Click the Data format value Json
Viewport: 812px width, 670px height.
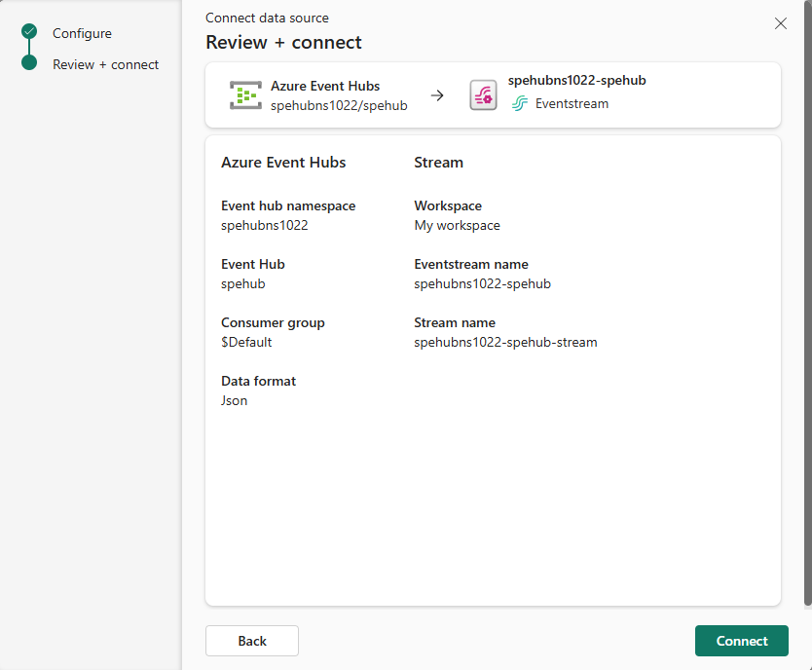tap(234, 400)
